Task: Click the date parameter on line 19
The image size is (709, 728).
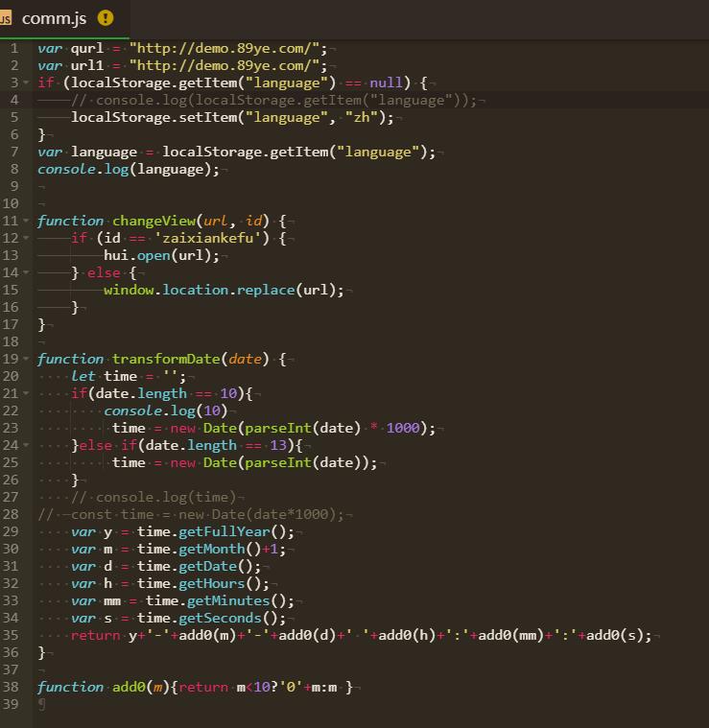Action: click(x=246, y=359)
